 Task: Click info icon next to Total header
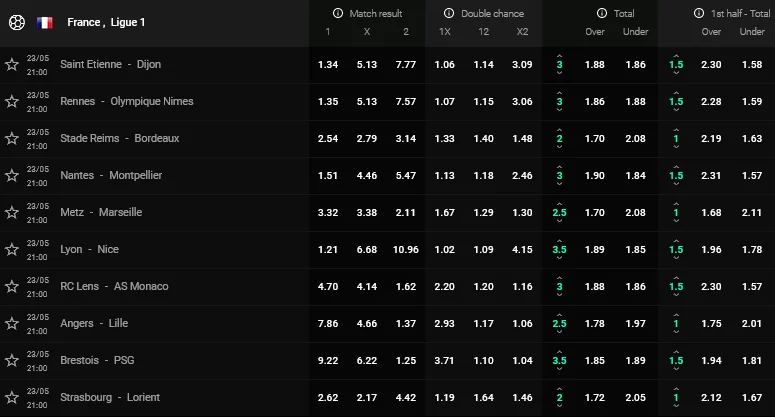(x=601, y=14)
